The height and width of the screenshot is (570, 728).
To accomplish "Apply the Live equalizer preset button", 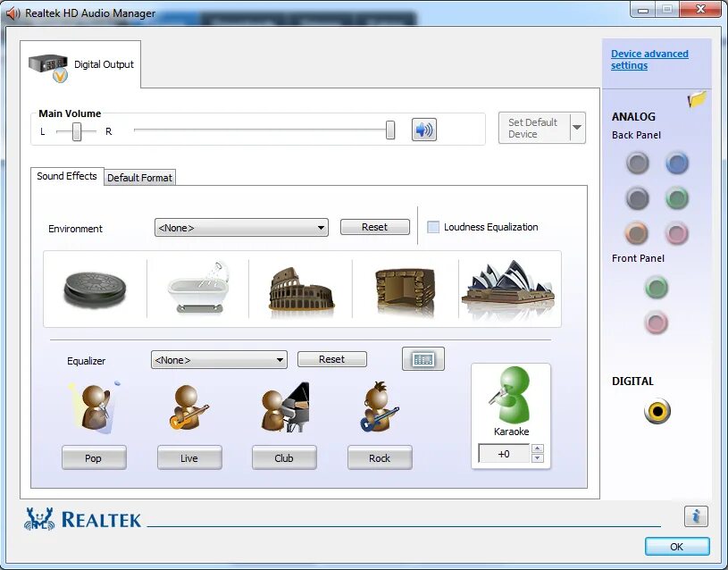I will coord(189,458).
